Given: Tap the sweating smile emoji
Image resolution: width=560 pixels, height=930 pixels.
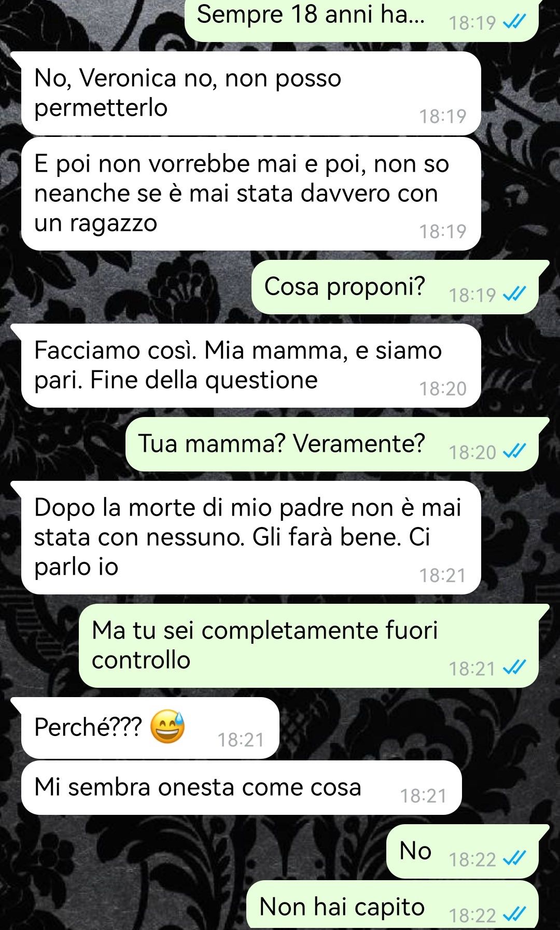Looking at the screenshot, I should point(167,727).
